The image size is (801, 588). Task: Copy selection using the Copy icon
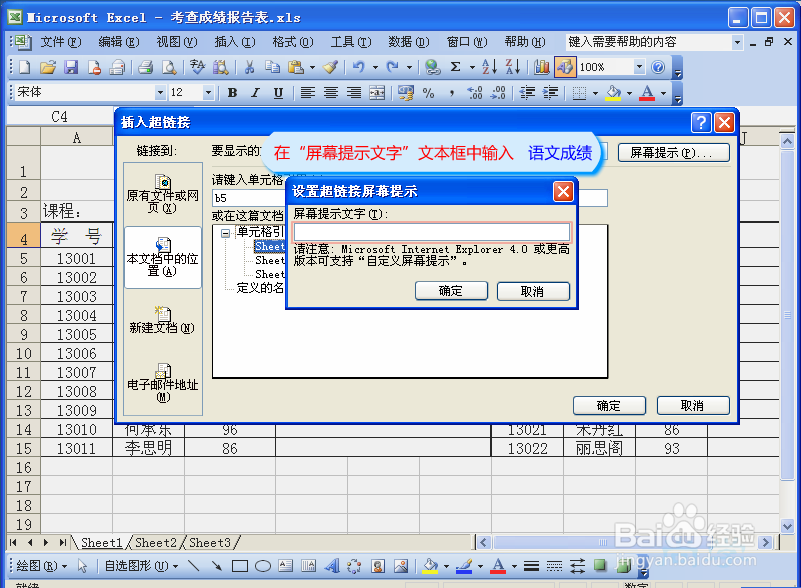pyautogui.click(x=272, y=67)
